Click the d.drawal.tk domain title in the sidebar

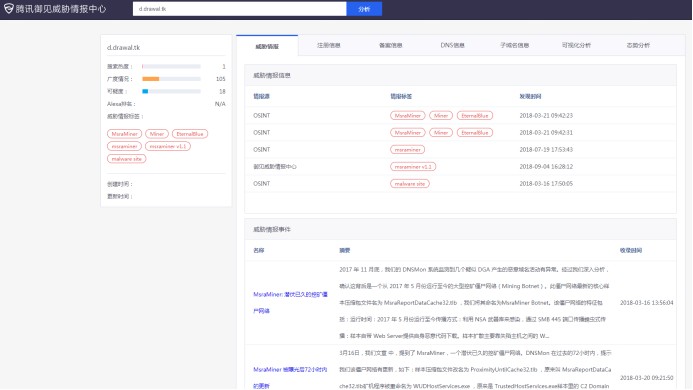tap(123, 47)
